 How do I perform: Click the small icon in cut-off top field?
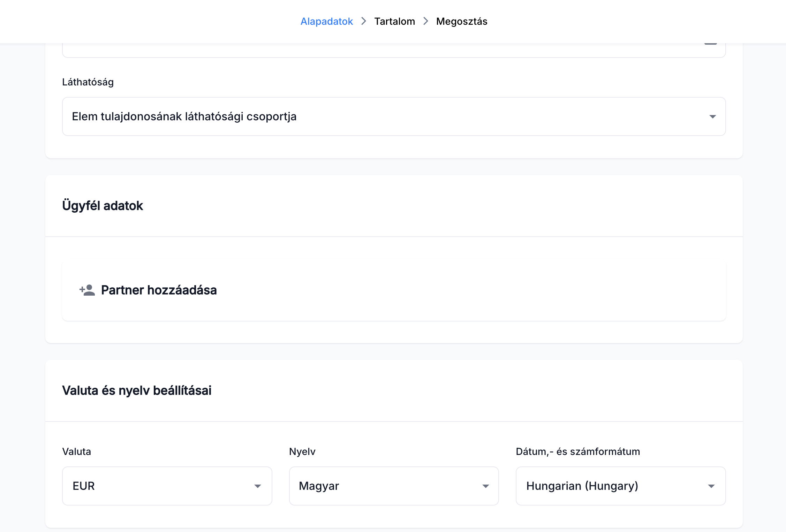click(x=710, y=45)
